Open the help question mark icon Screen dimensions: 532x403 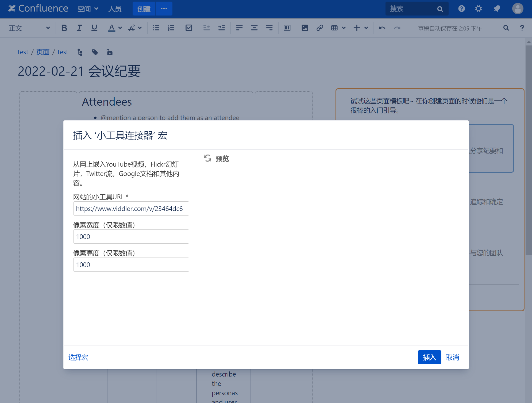pos(461,9)
